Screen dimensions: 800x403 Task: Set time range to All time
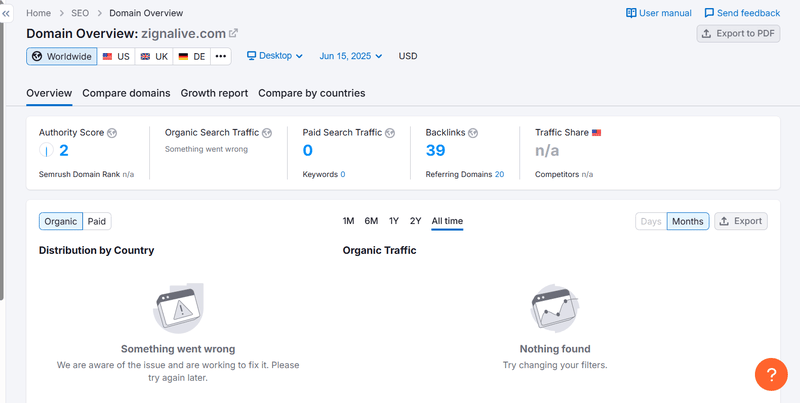(x=447, y=221)
